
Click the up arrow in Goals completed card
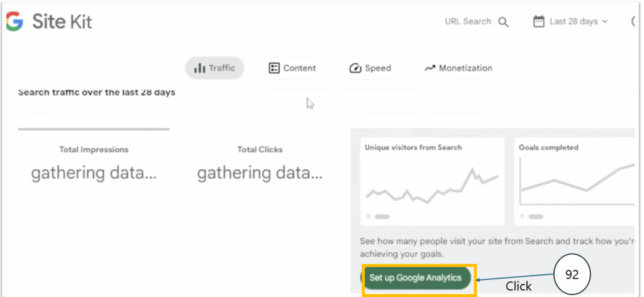522,216
